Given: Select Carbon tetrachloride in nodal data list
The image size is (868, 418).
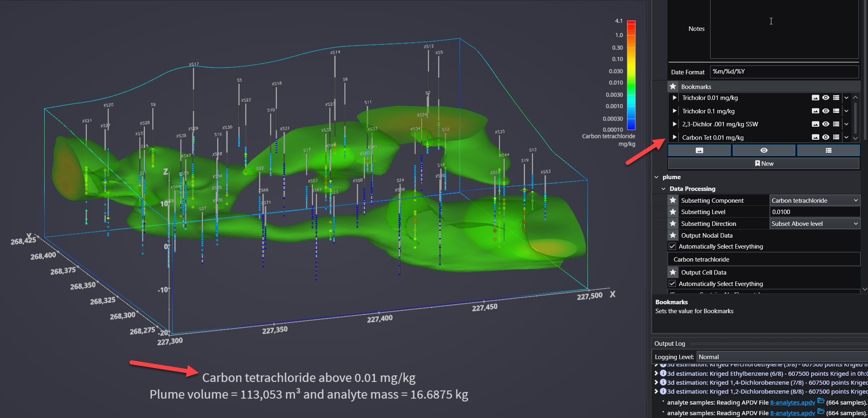Looking at the screenshot, I should (x=701, y=260).
